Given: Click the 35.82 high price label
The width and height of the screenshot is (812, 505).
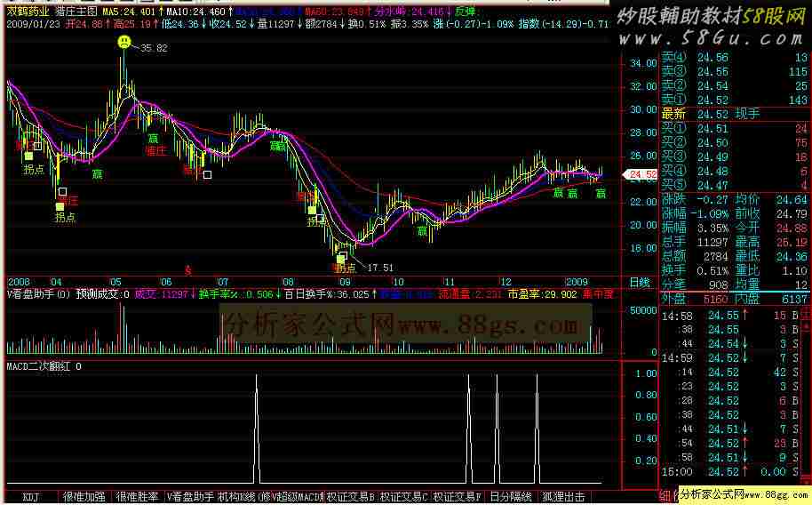Looking at the screenshot, I should pyautogui.click(x=154, y=48).
